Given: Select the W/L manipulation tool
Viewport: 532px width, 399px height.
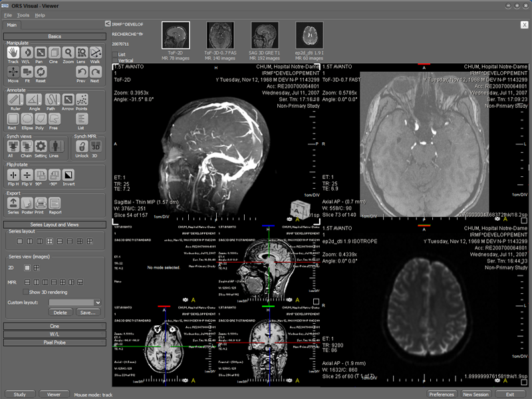Looking at the screenshot, I should coord(27,53).
